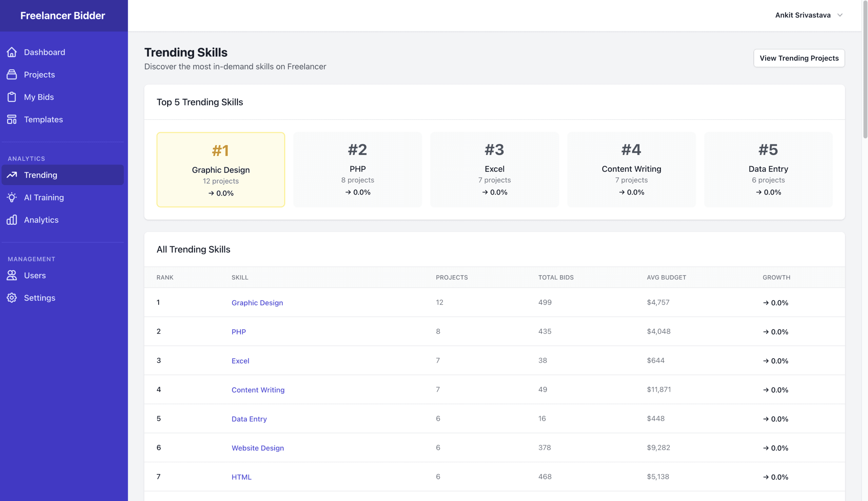Click the Settings gear icon
Screen dimensions: 868x501
click(12, 298)
